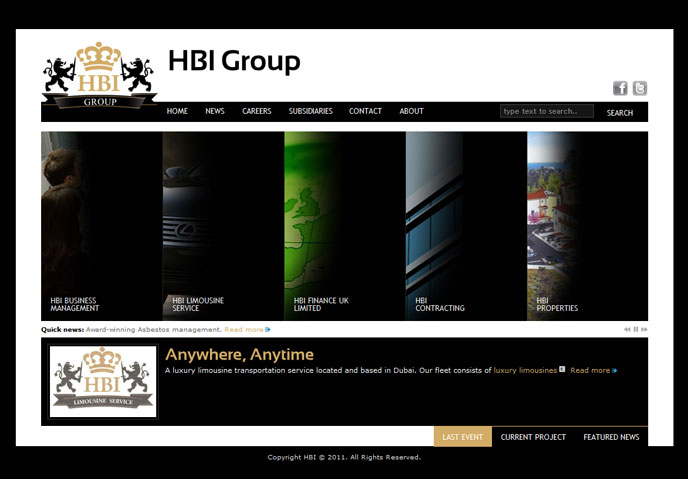Skip forward the quick news ticker
Viewport: 688px width, 479px height.
[644, 329]
